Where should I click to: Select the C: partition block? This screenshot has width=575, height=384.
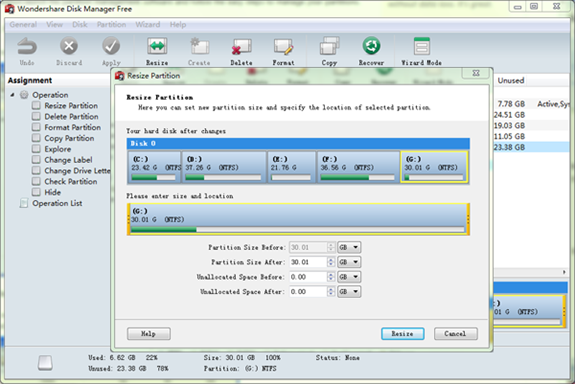pos(154,167)
